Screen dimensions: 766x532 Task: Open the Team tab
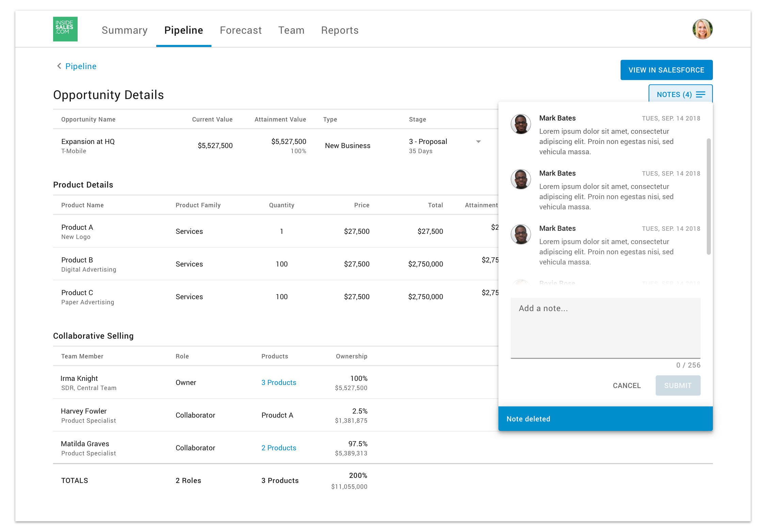tap(291, 30)
